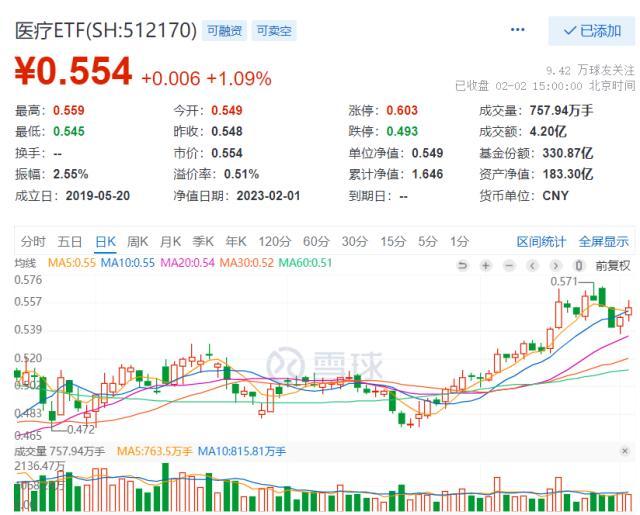The width and height of the screenshot is (640, 515).
Task: Switch to the 1分 chart tab
Action: (459, 241)
